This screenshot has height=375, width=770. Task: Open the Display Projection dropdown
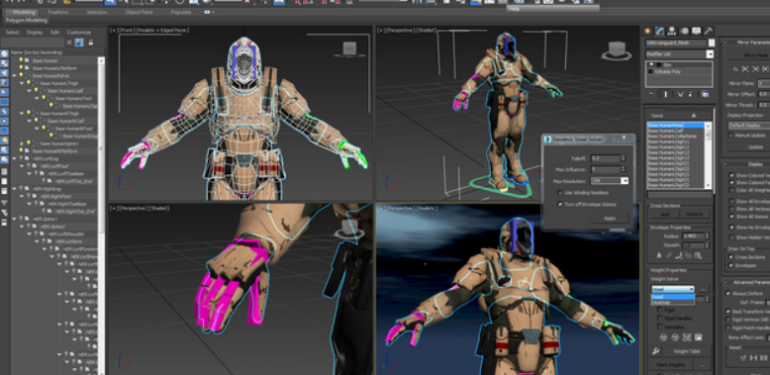[748, 125]
